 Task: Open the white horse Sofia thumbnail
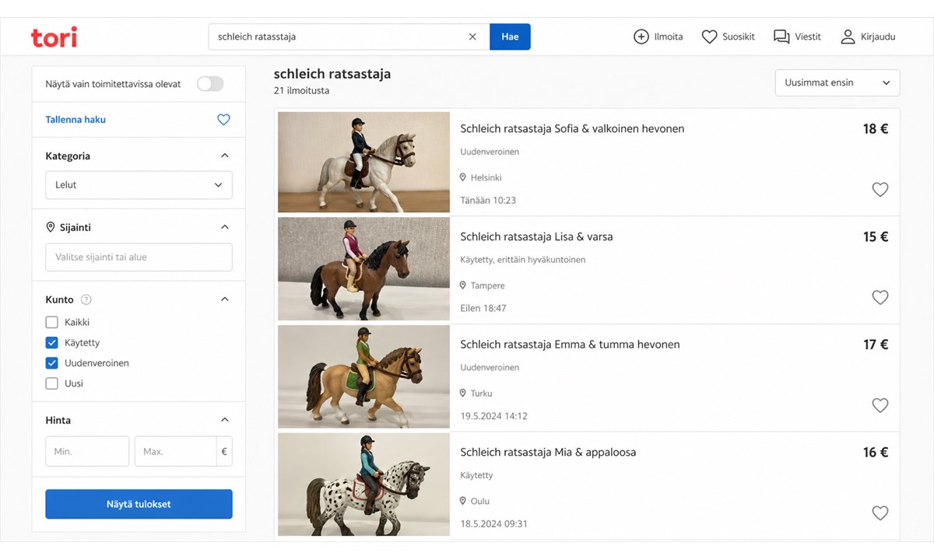point(363,162)
